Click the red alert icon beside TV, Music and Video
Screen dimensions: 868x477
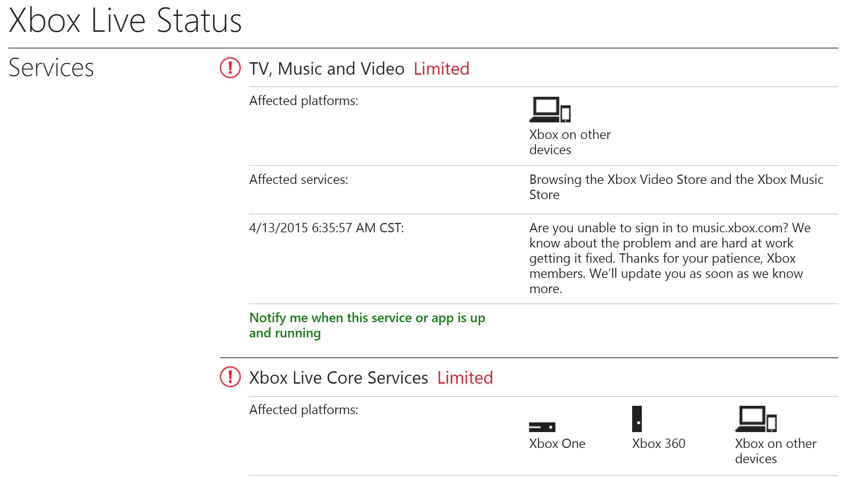tap(230, 68)
